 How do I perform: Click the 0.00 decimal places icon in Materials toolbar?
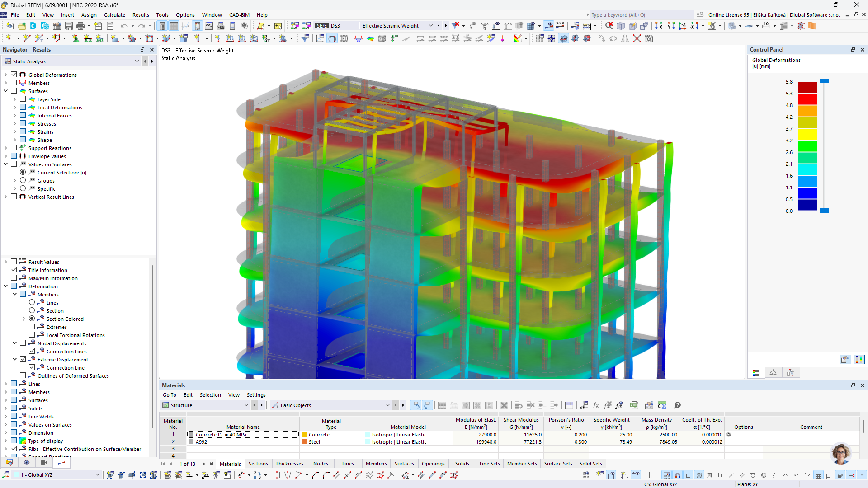pyautogui.click(x=662, y=405)
